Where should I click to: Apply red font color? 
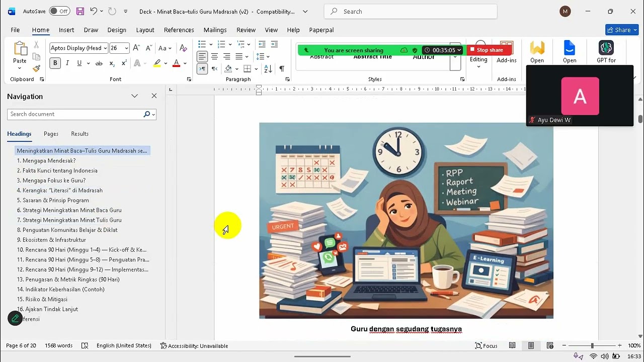(x=176, y=63)
